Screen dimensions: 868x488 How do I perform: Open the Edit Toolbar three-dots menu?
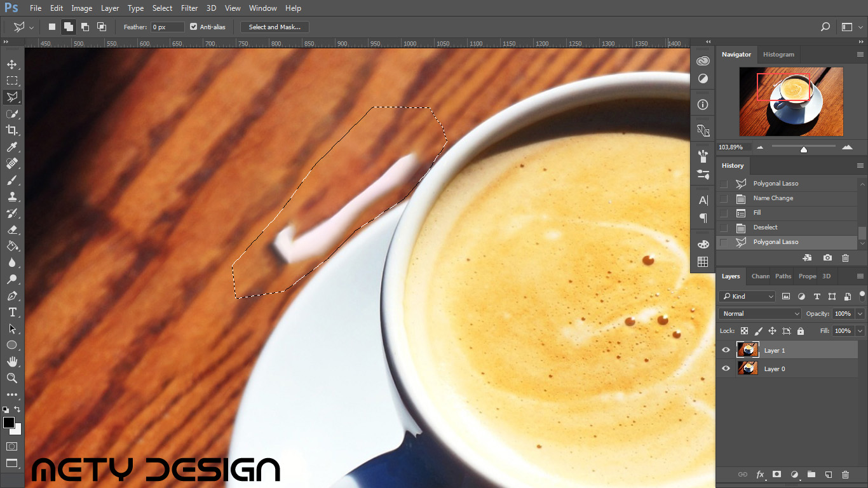[x=12, y=395]
